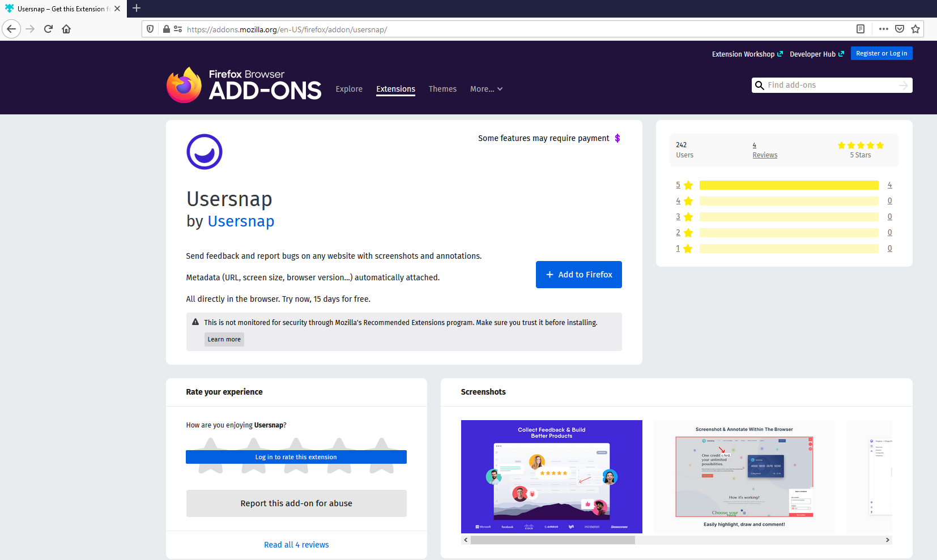Open the tracking protection shield icon

pyautogui.click(x=150, y=29)
